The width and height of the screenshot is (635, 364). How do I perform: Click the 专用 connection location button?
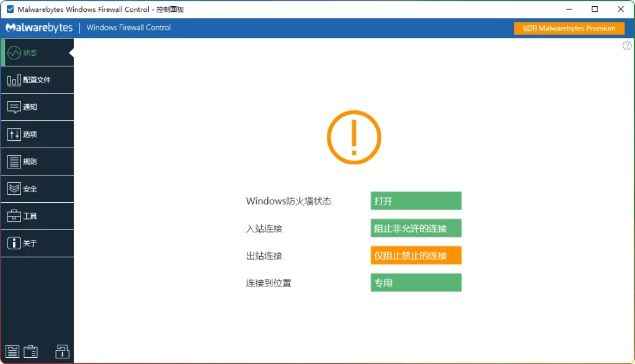click(415, 282)
